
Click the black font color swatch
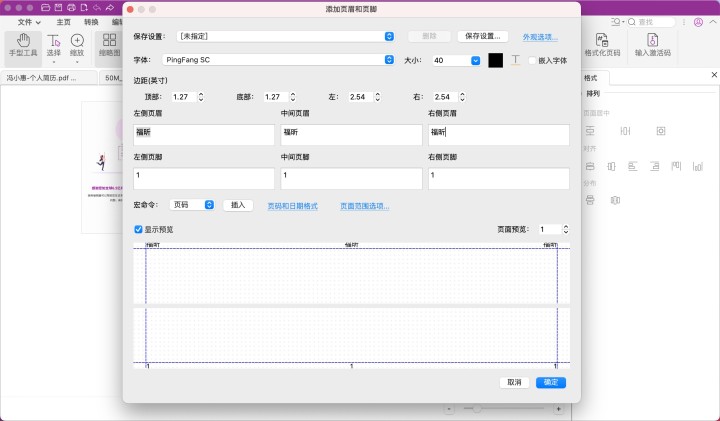tap(495, 60)
